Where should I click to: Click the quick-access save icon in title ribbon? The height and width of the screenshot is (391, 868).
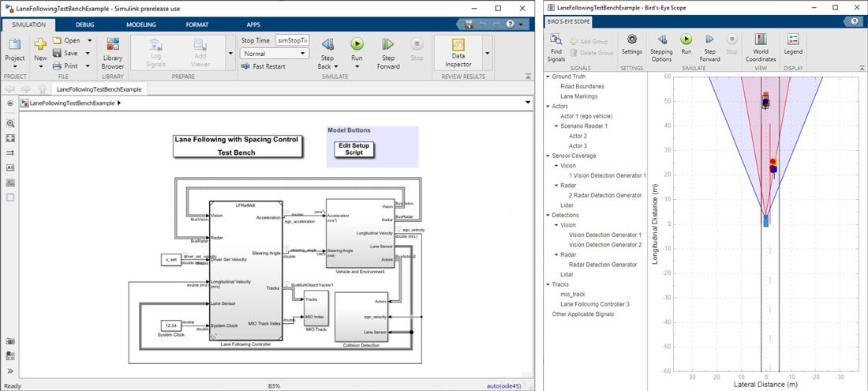point(469,24)
